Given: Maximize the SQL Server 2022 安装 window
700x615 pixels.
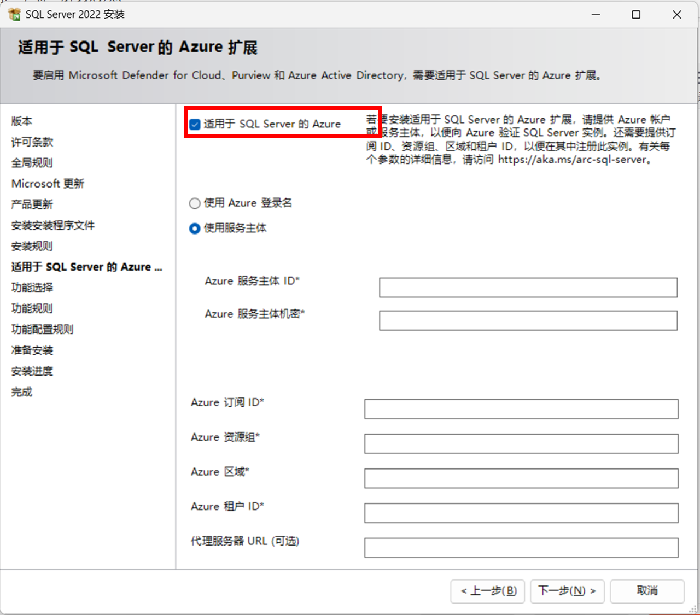Looking at the screenshot, I should (636, 14).
